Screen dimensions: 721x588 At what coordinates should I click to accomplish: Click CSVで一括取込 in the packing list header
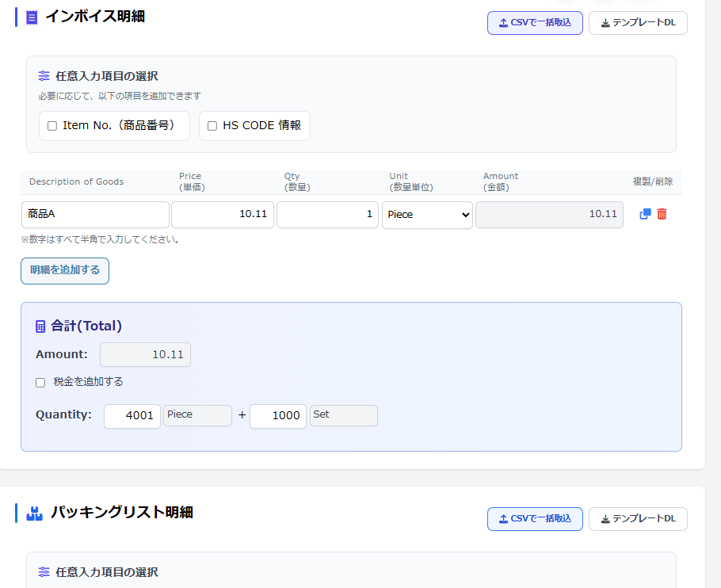pyautogui.click(x=535, y=519)
